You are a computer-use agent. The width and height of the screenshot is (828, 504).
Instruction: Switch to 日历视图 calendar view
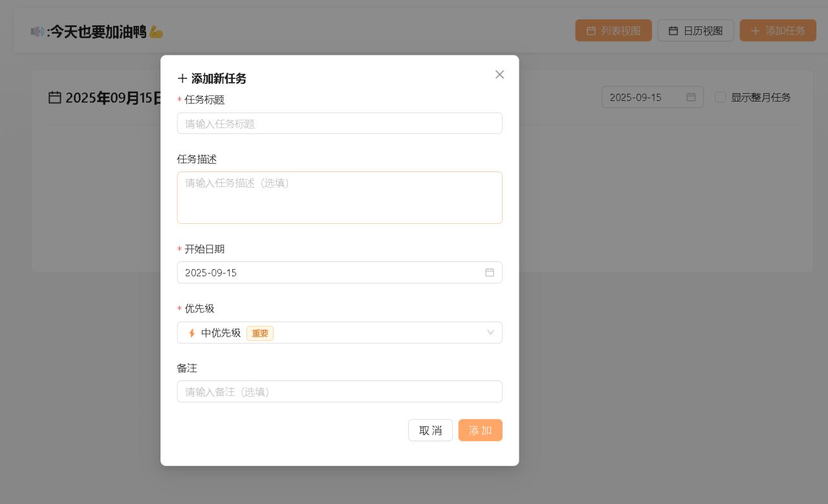pyautogui.click(x=695, y=30)
